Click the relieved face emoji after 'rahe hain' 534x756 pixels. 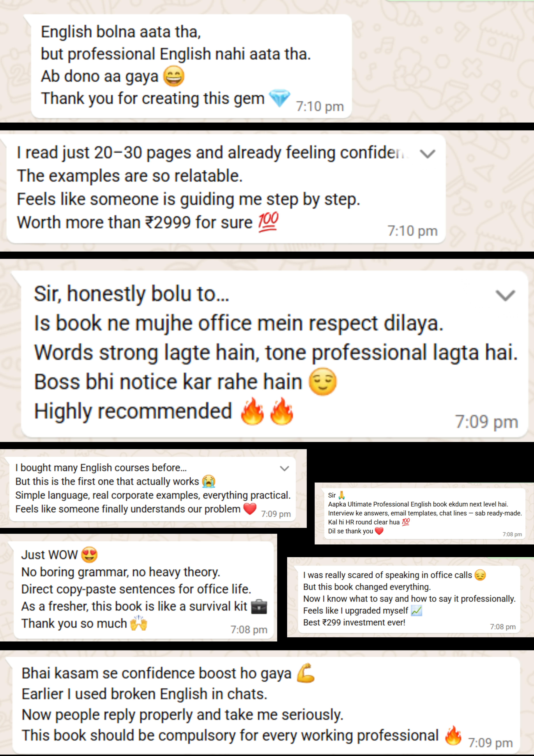[x=322, y=382]
